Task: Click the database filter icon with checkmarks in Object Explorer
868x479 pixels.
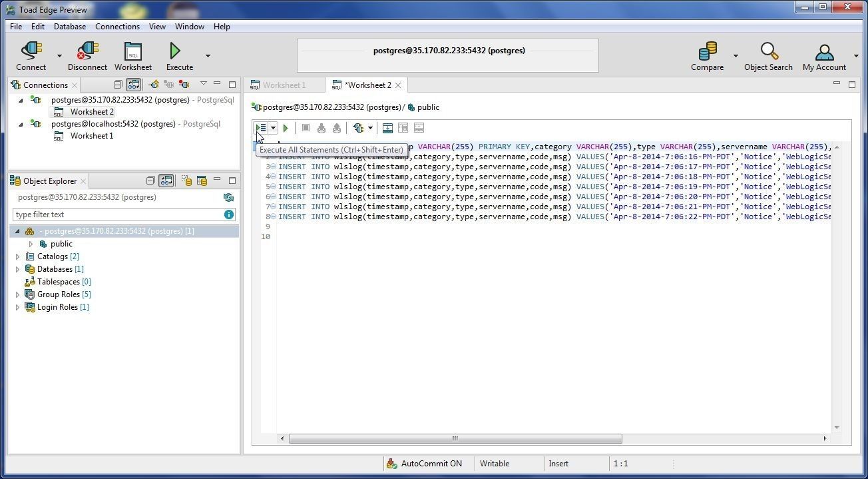Action: (x=186, y=181)
